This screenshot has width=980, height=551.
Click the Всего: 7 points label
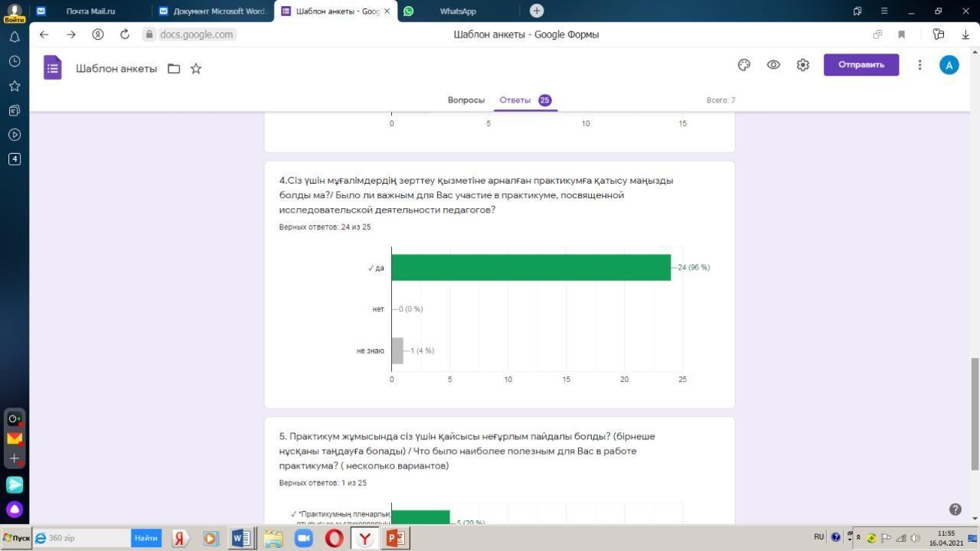720,100
